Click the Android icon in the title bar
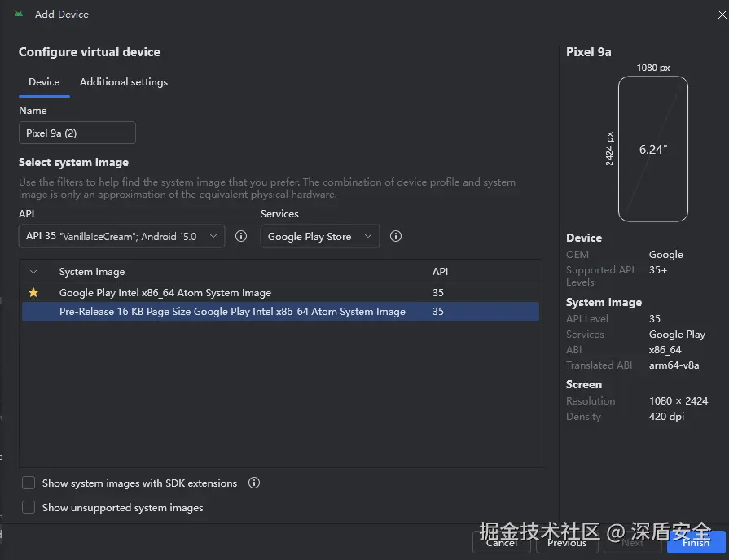 click(x=19, y=14)
